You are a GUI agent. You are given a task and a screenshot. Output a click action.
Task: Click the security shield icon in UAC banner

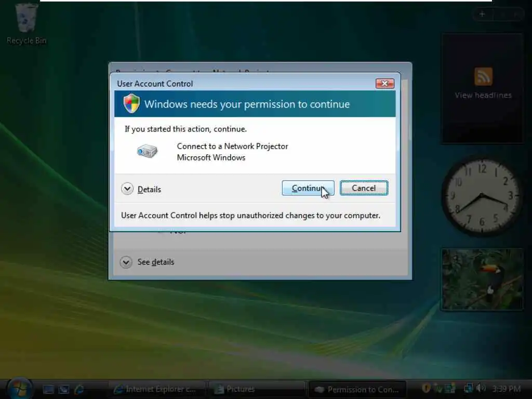coord(131,103)
